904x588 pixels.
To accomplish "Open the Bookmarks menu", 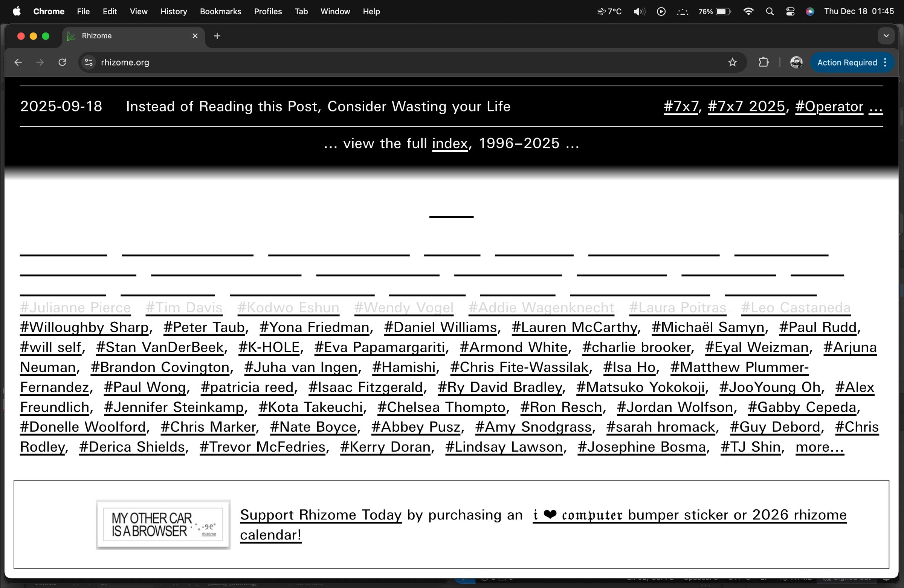I will click(x=220, y=11).
